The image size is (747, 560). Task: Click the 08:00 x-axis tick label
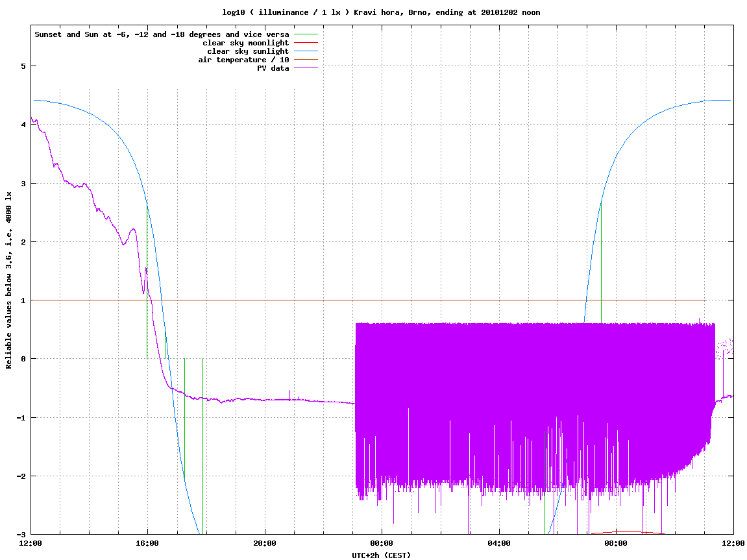(617, 543)
